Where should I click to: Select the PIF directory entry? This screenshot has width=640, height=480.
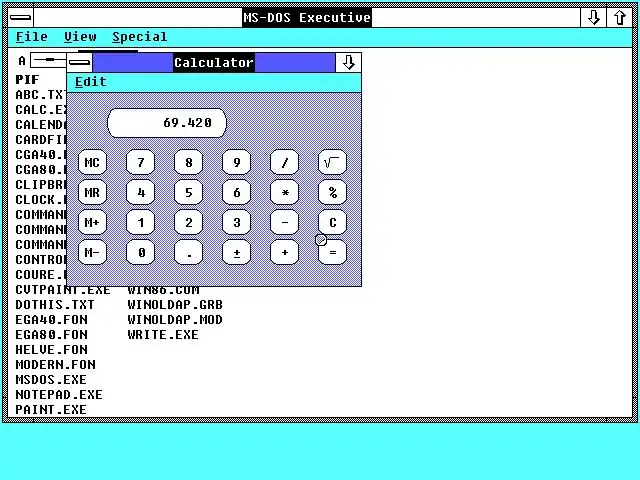27,80
